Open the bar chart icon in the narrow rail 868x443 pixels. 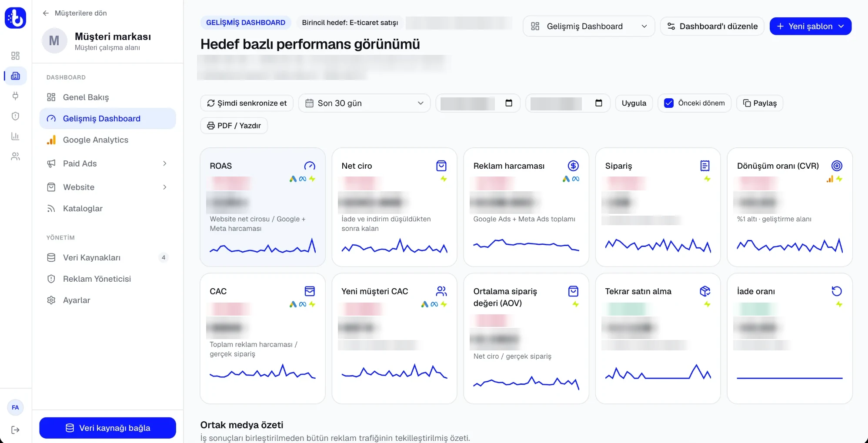point(15,136)
